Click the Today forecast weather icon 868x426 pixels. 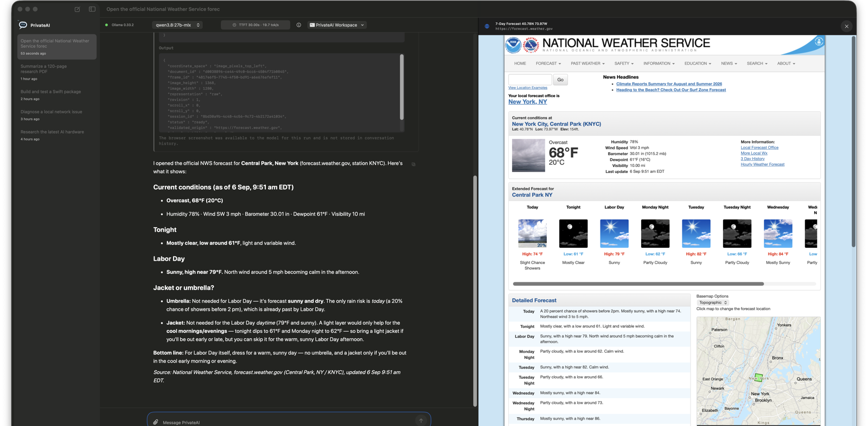tap(532, 234)
